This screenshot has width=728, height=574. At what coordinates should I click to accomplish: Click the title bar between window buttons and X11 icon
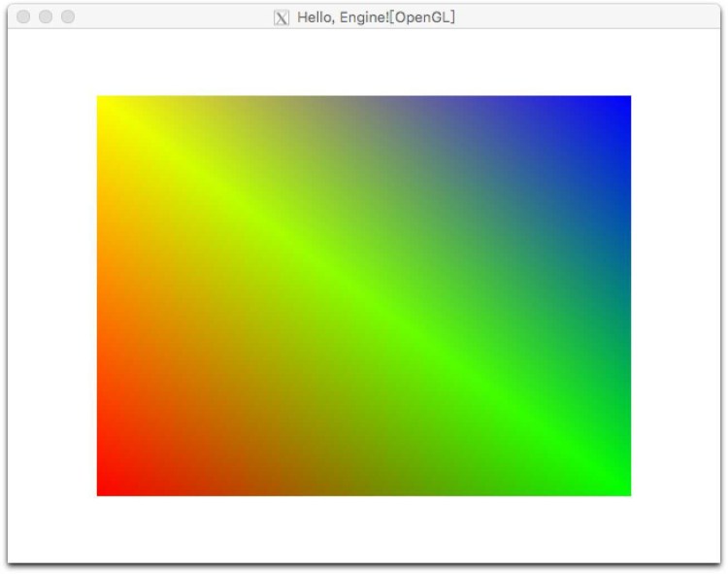coord(175,17)
